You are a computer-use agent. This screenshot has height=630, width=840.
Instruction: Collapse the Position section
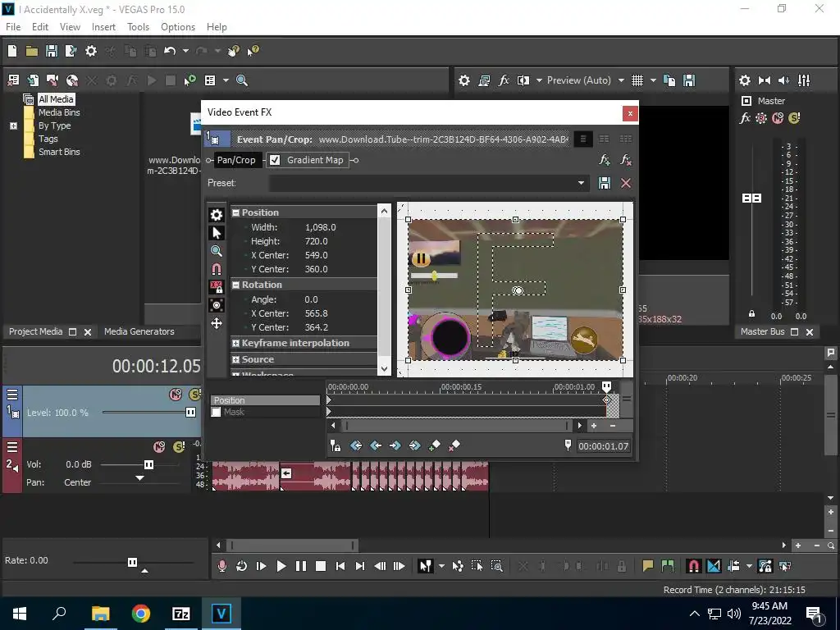pos(235,212)
